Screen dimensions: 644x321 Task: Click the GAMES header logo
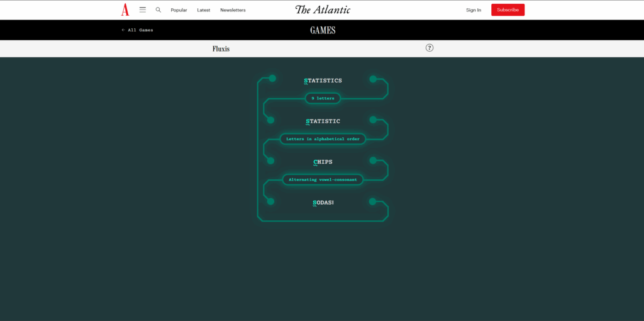(x=323, y=30)
